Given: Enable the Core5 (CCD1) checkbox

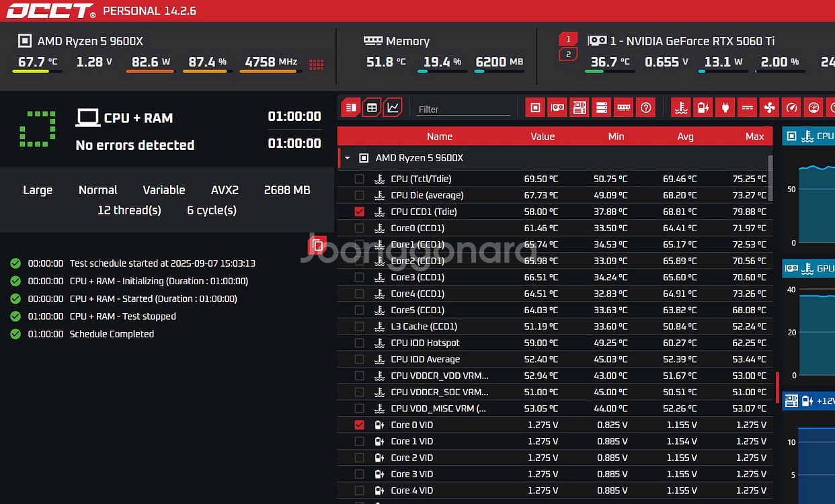Looking at the screenshot, I should tap(360, 310).
